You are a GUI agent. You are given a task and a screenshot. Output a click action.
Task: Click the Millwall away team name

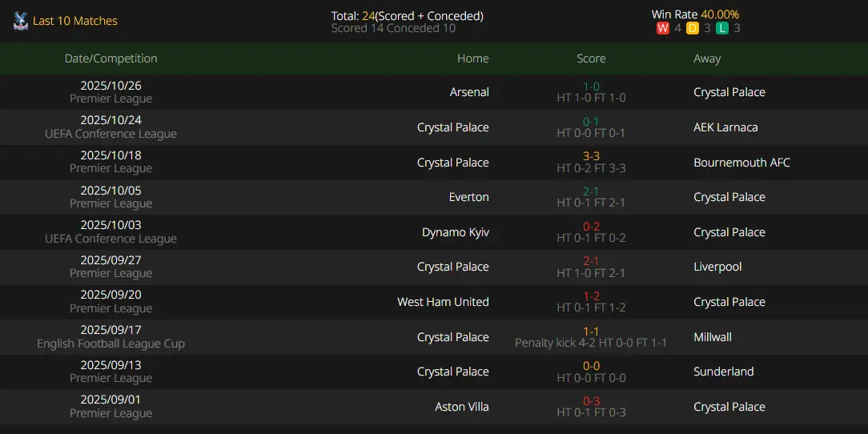click(713, 337)
